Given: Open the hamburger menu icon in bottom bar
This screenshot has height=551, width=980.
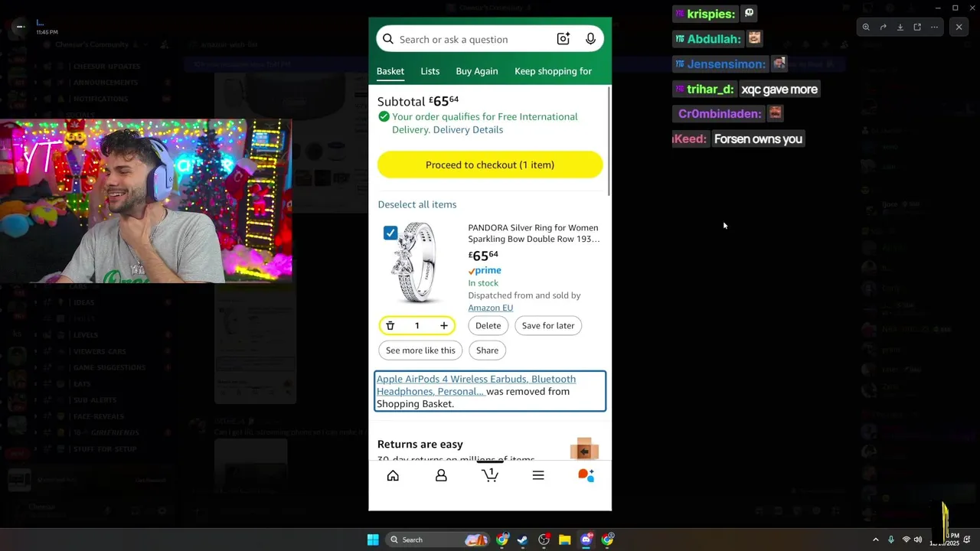Looking at the screenshot, I should click(x=538, y=475).
